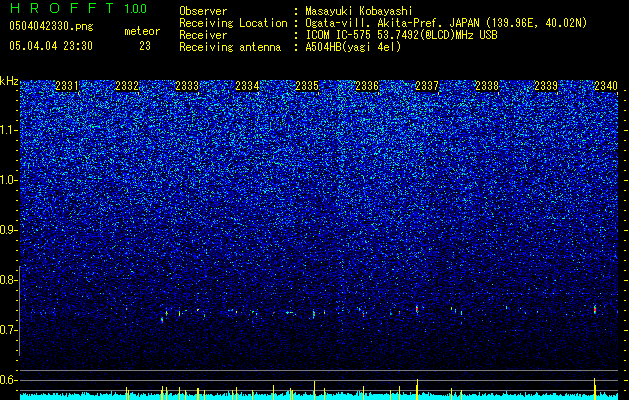Click the 1.1 kHz axis label
Viewport: 629px width, 400px height.
[9, 130]
